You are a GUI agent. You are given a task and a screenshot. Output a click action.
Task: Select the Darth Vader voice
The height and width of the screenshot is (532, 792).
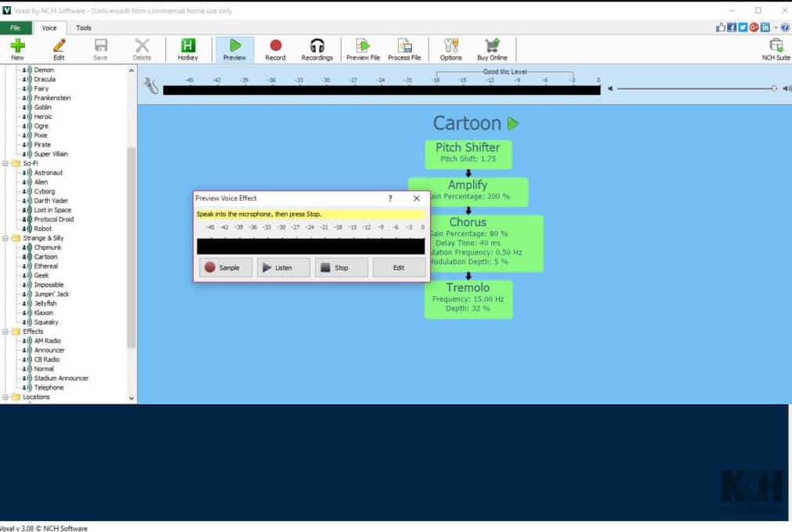(x=51, y=201)
